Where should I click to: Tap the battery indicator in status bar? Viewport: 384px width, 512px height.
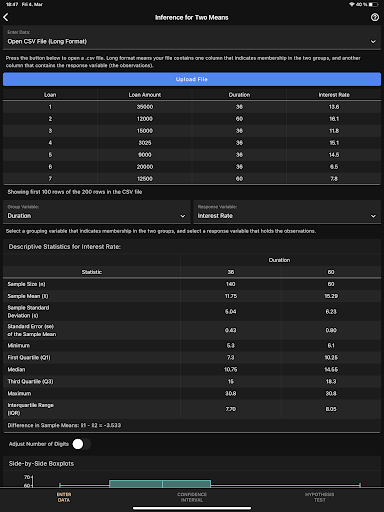click(373, 4)
